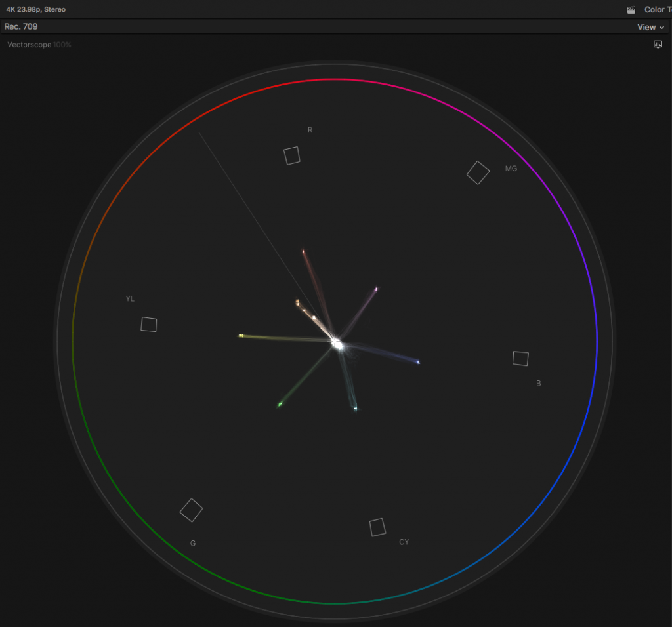Click the green trace tip on the vectorscope

click(x=280, y=405)
